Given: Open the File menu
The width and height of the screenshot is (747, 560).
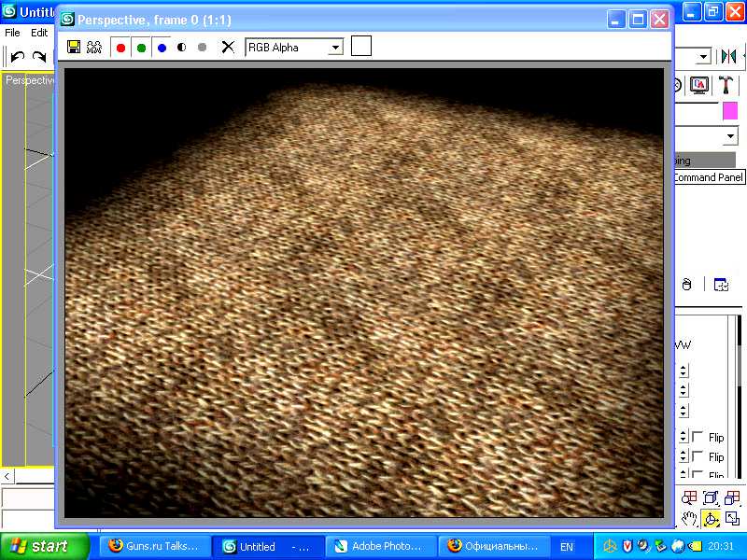Looking at the screenshot, I should (12, 33).
